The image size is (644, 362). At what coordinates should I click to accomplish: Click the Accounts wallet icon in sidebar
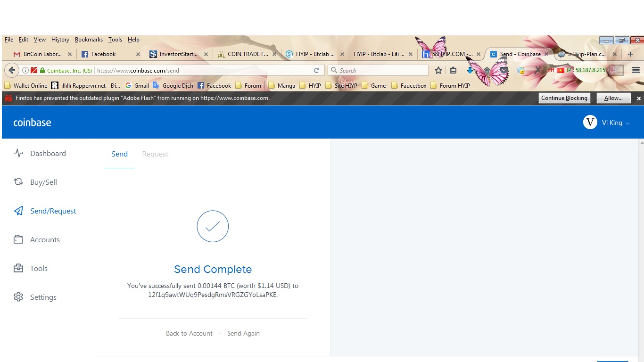click(x=18, y=239)
